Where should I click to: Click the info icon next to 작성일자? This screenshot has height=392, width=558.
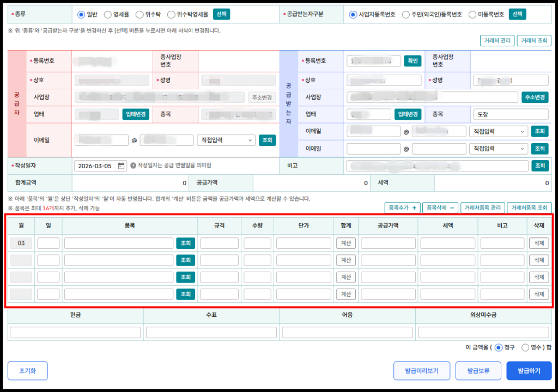click(x=134, y=165)
